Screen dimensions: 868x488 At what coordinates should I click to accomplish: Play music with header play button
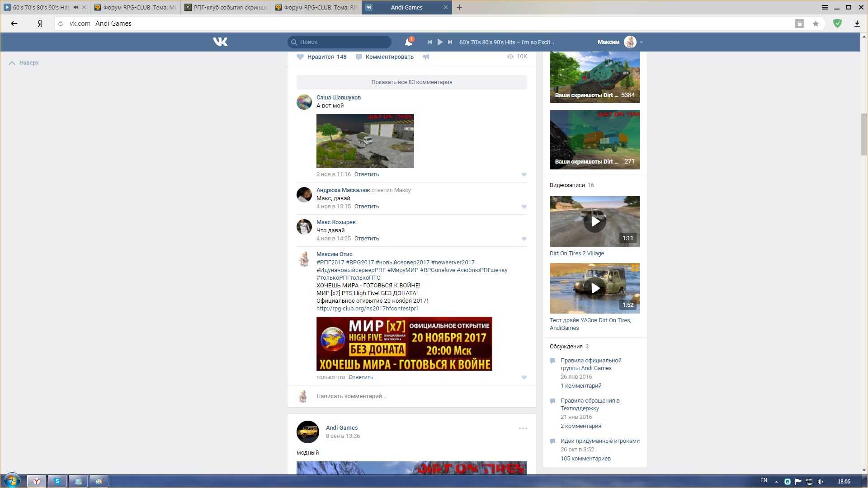click(x=440, y=42)
